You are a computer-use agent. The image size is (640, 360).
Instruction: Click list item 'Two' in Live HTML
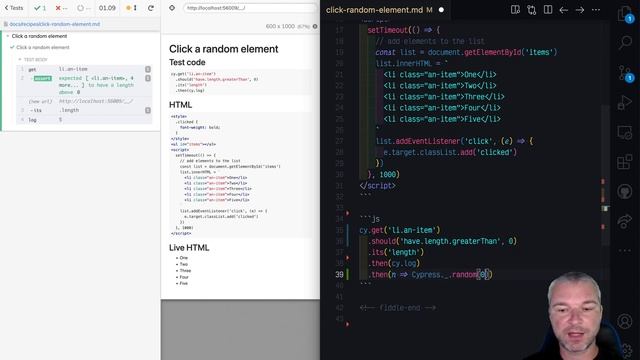[x=184, y=264]
